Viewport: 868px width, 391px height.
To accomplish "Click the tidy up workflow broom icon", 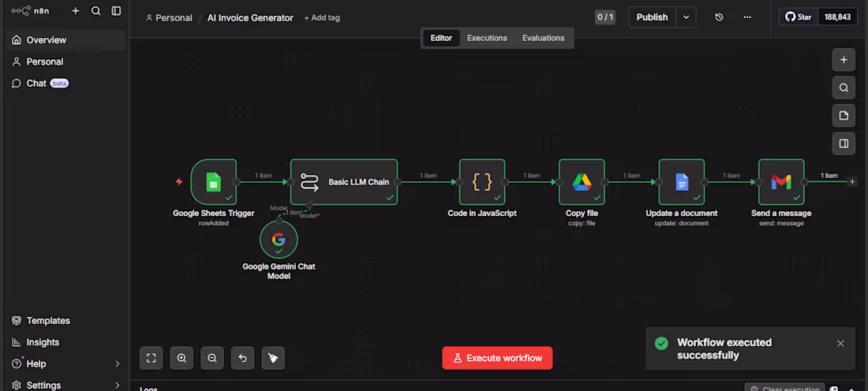I will click(273, 358).
